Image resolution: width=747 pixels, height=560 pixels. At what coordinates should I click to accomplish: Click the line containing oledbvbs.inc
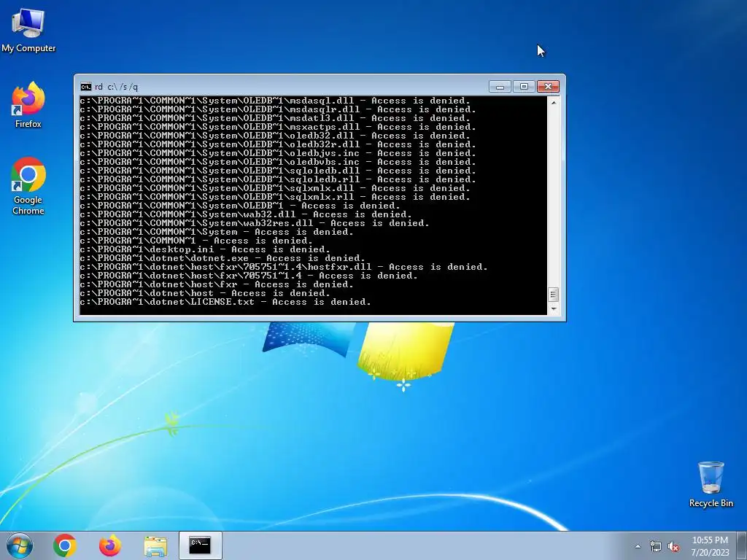(278, 162)
